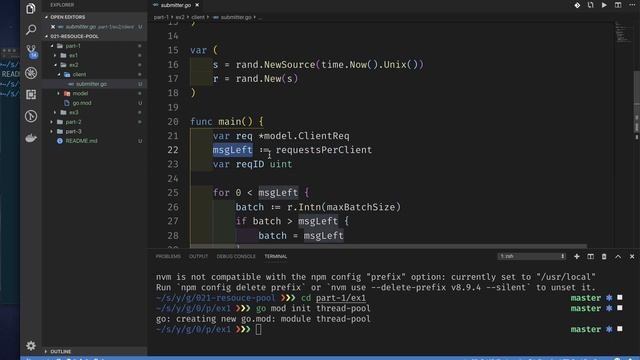Click 'var reqID uint' on line 23

click(x=252, y=164)
